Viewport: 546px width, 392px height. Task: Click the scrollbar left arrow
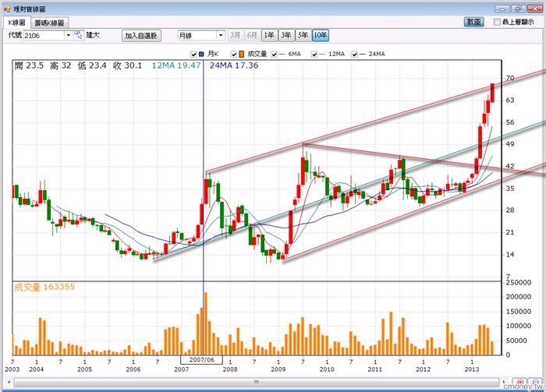9,383
